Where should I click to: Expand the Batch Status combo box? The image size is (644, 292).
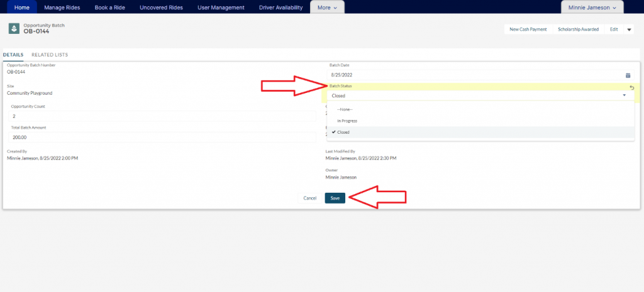coord(479,95)
